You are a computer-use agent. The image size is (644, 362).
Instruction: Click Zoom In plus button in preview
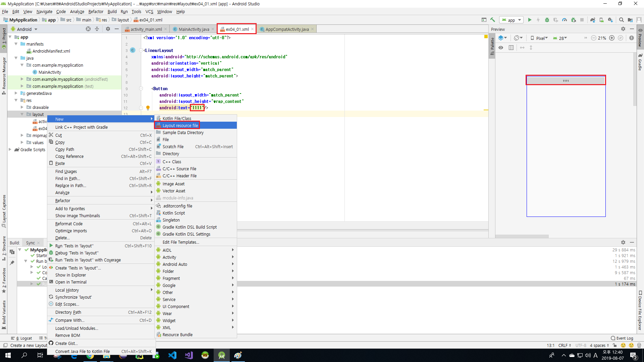[612, 38]
